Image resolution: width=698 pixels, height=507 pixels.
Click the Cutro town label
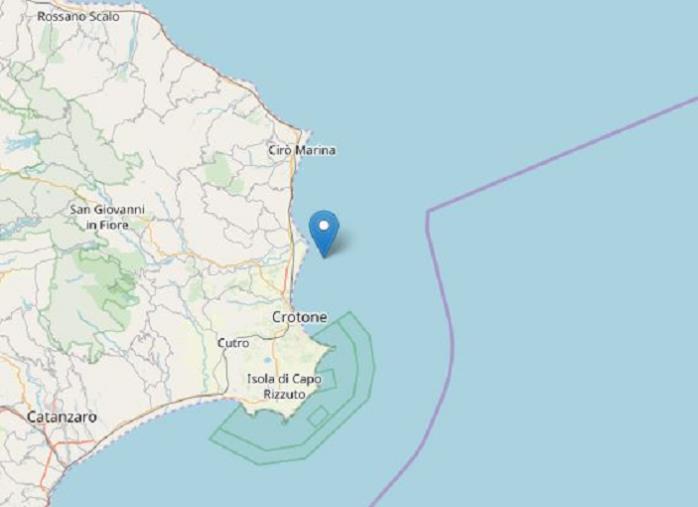pos(233,343)
